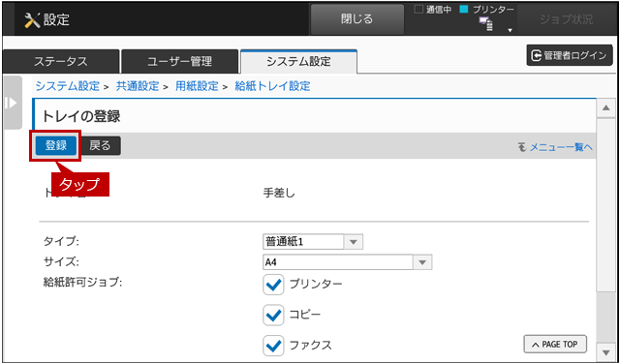Open the タイプ paper type dropdown
Viewport: 620px width, 364px height.
[313, 242]
